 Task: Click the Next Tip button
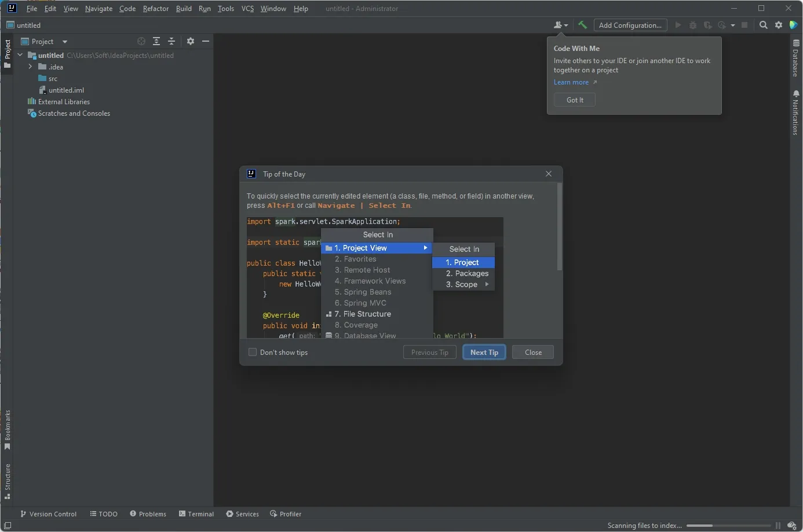point(484,352)
